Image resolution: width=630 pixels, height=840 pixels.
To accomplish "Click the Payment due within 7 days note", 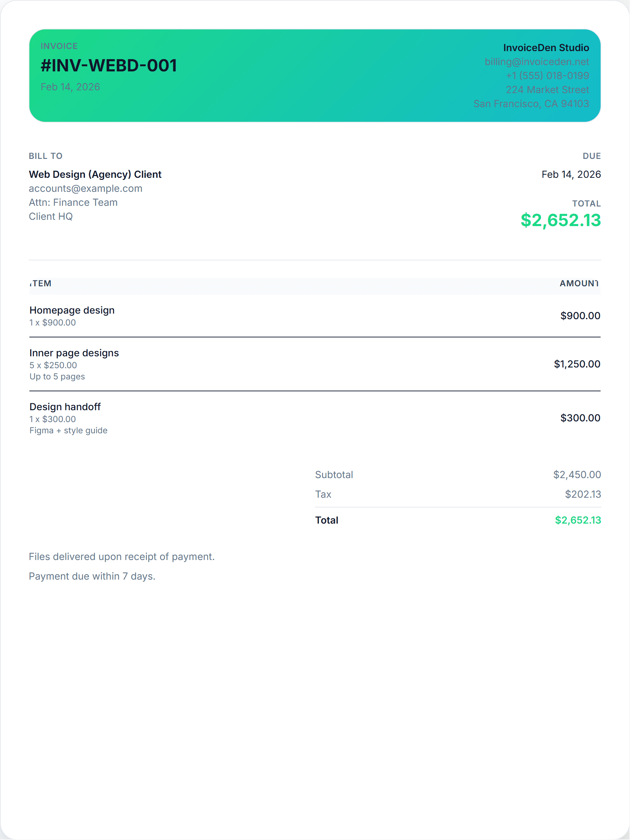I will click(92, 576).
